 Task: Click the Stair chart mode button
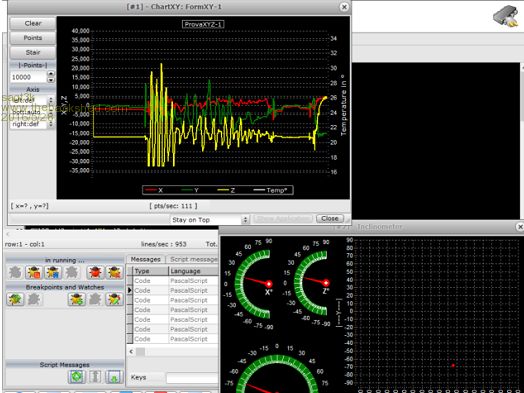tap(32, 52)
